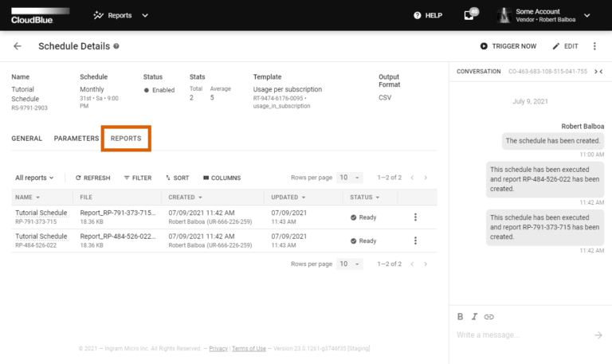This screenshot has height=364, width=612.
Task: Click the Usage per subscription template
Action: point(287,89)
